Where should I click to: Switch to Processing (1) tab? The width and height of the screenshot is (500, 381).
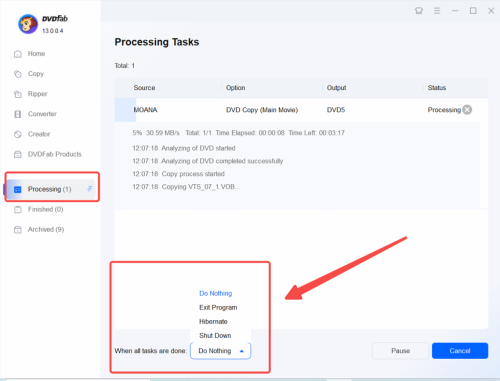coord(50,189)
